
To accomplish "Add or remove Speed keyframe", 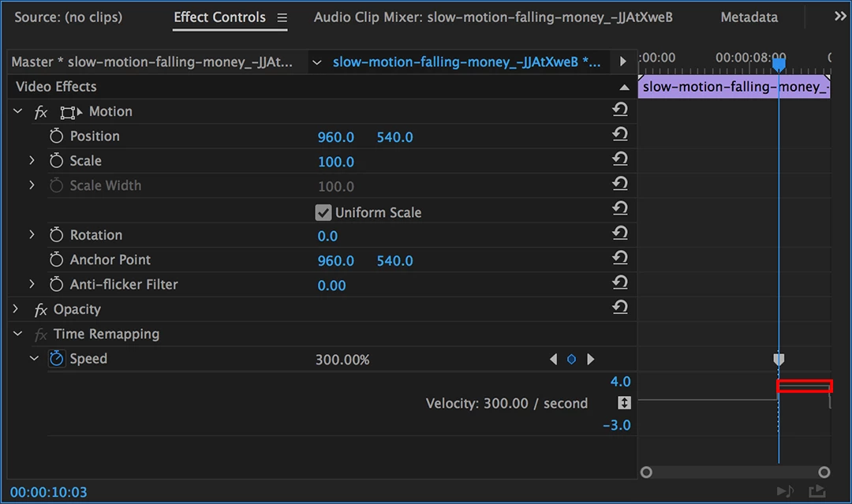I will point(572,359).
